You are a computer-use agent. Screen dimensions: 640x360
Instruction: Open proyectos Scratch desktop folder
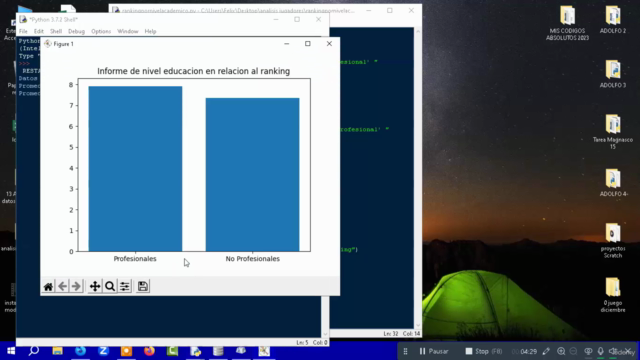[613, 241]
